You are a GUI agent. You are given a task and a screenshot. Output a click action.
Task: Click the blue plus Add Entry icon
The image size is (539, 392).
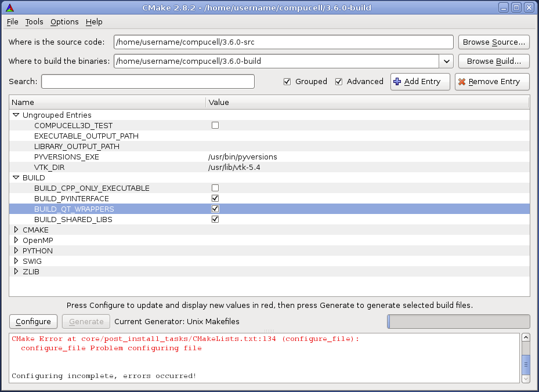coord(397,82)
